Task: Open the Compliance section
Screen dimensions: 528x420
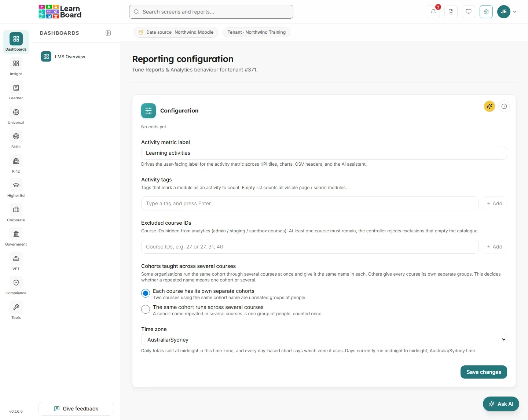Action: click(x=16, y=286)
